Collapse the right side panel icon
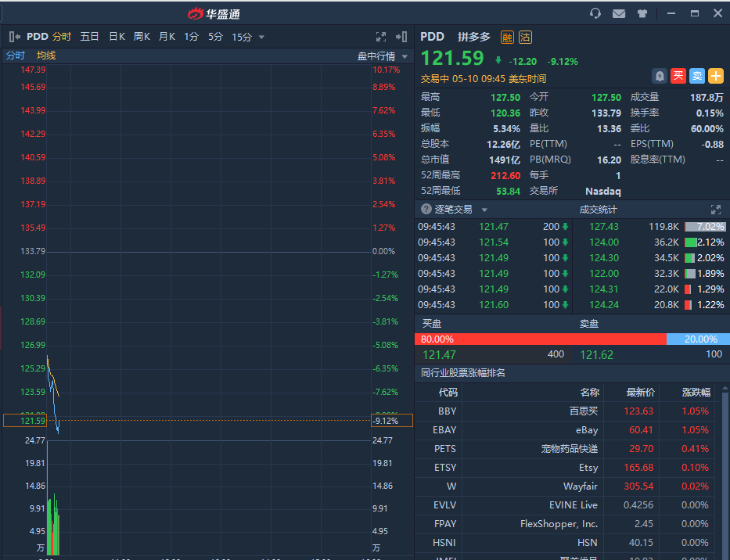 pyautogui.click(x=401, y=37)
